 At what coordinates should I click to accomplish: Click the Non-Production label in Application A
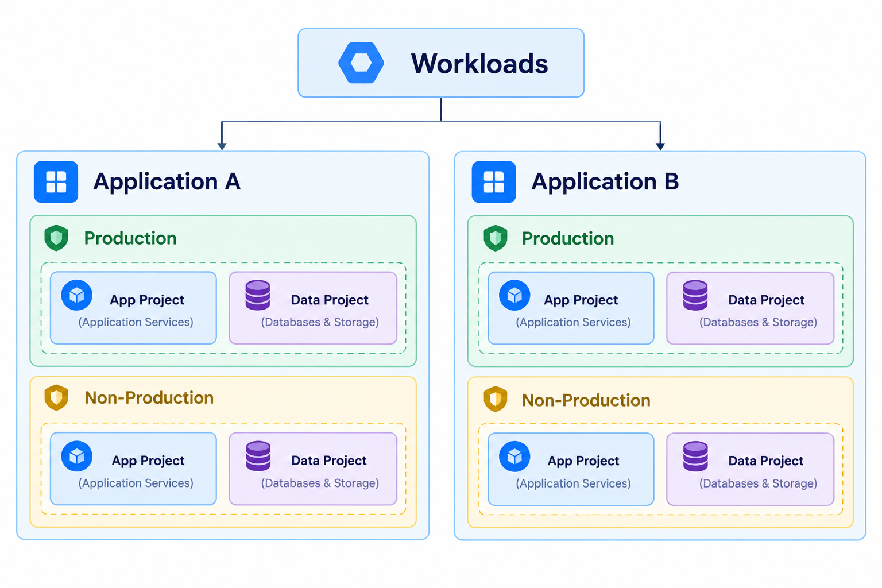pyautogui.click(x=149, y=398)
